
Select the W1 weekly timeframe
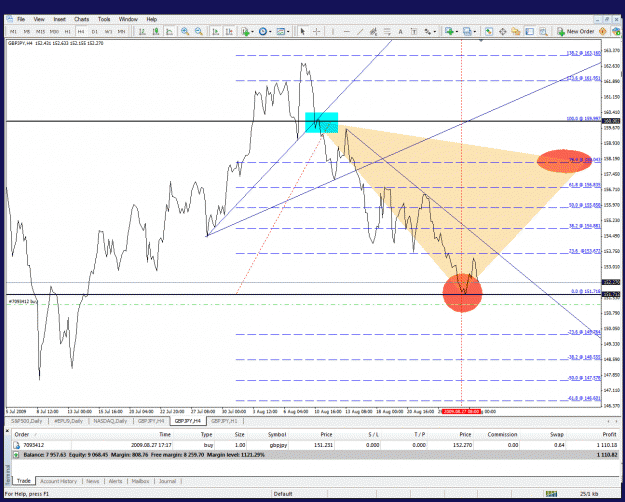pos(108,31)
